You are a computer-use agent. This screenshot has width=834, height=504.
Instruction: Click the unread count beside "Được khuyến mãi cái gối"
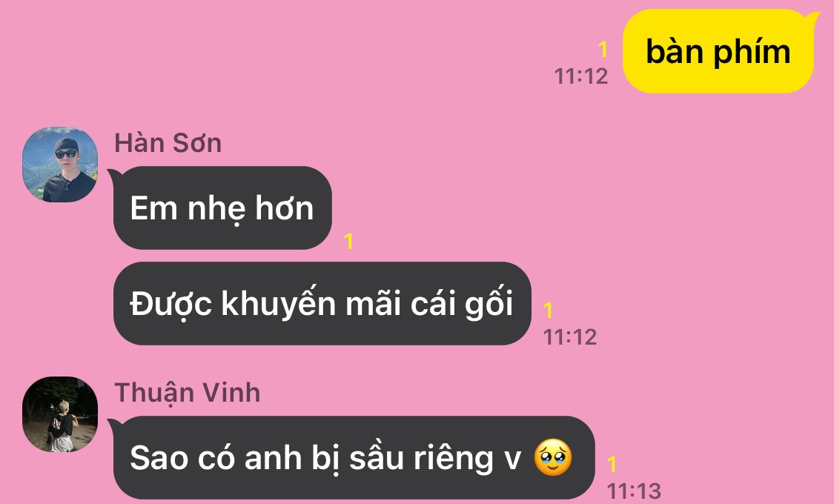[549, 311]
